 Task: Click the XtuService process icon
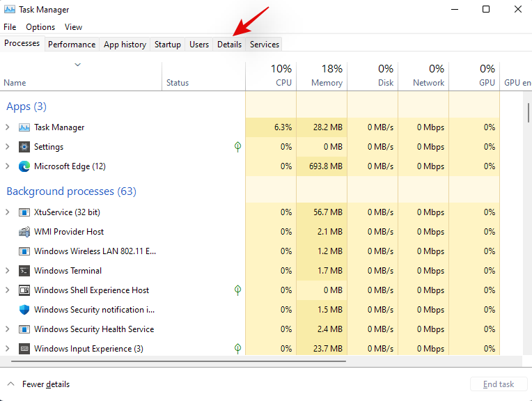[x=24, y=212]
